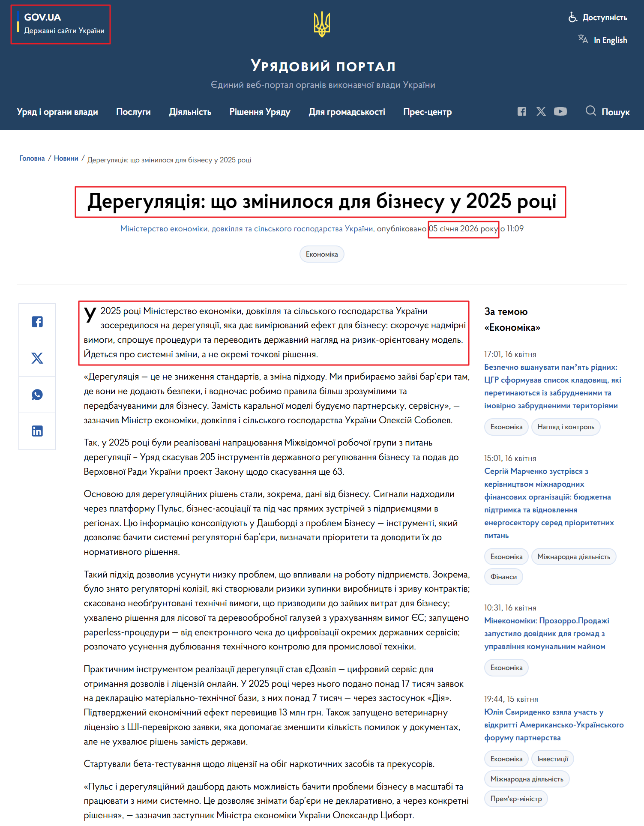Open Рішення Уряду menu item
This screenshot has width=644, height=826.
(260, 112)
